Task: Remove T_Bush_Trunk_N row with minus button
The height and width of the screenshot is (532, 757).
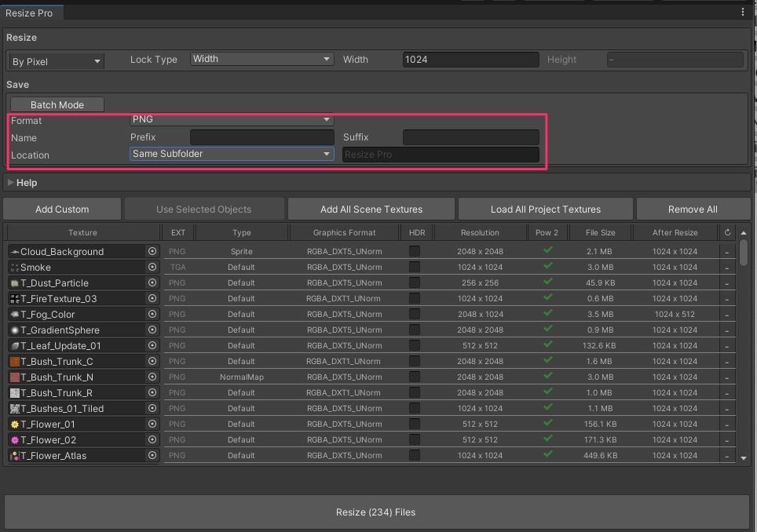Action: (727, 377)
